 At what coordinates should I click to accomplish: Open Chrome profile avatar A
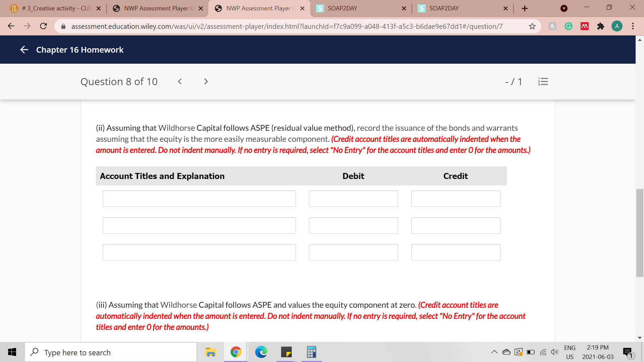click(x=616, y=26)
